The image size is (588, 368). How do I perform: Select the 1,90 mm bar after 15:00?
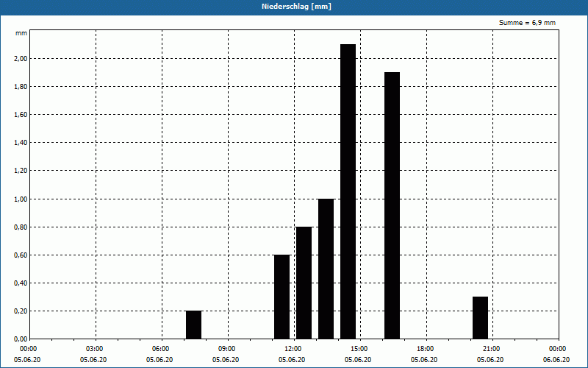click(x=392, y=205)
